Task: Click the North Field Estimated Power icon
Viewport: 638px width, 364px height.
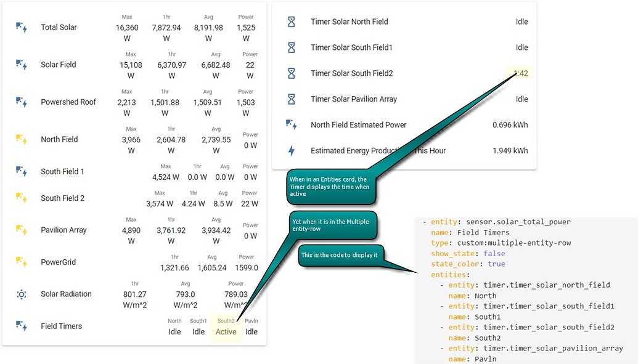Action: (x=290, y=124)
